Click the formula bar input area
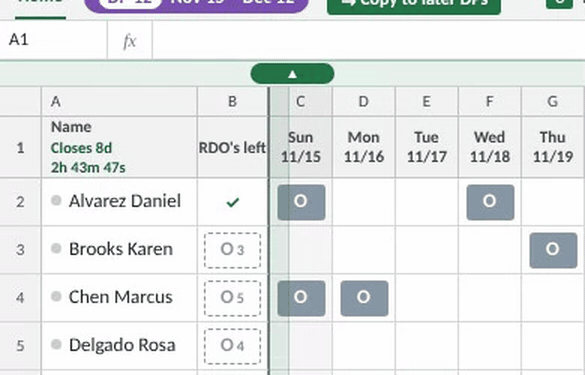Viewport: 585px width, 375px height. [368, 40]
